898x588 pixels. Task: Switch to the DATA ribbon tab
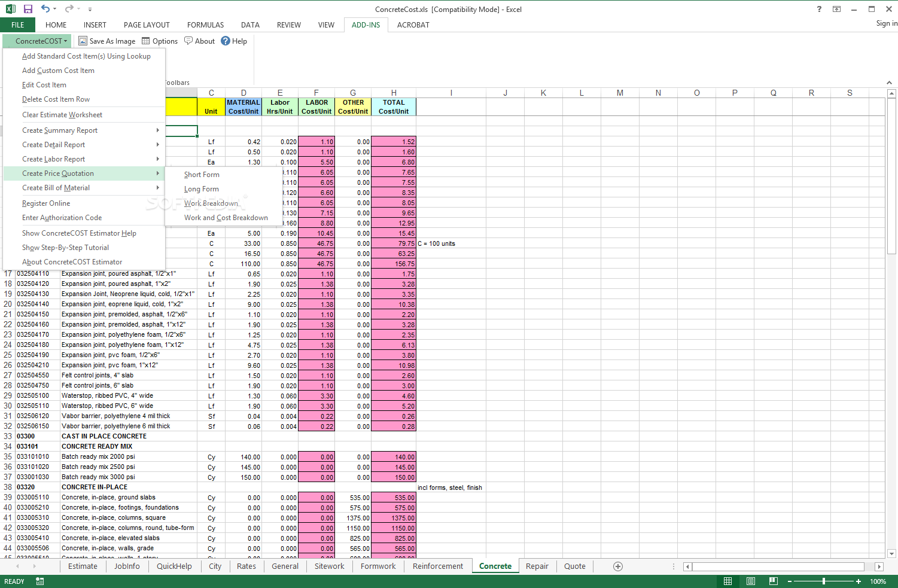point(250,25)
